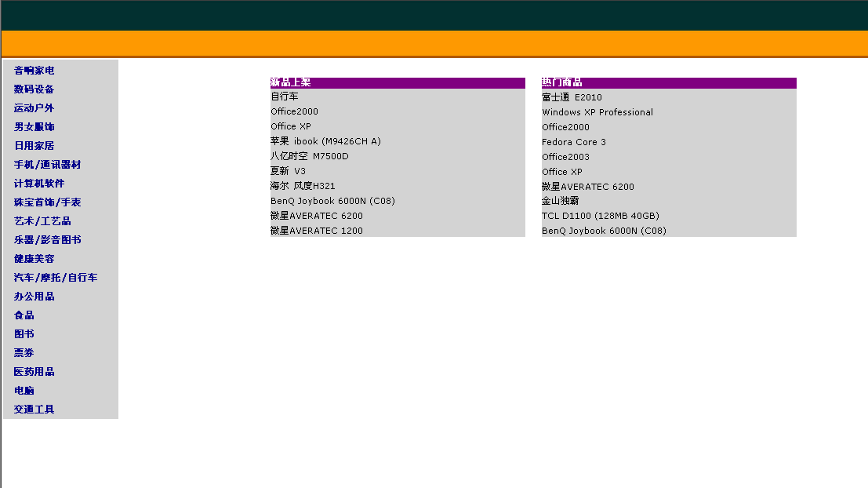
Task: Click the 富士通 E2010 product
Action: pyautogui.click(x=572, y=97)
